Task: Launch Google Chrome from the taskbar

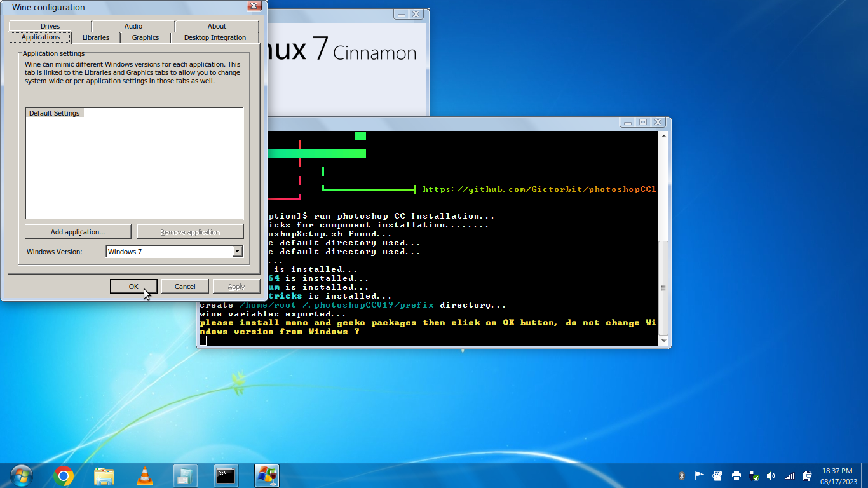Action: click(64, 475)
